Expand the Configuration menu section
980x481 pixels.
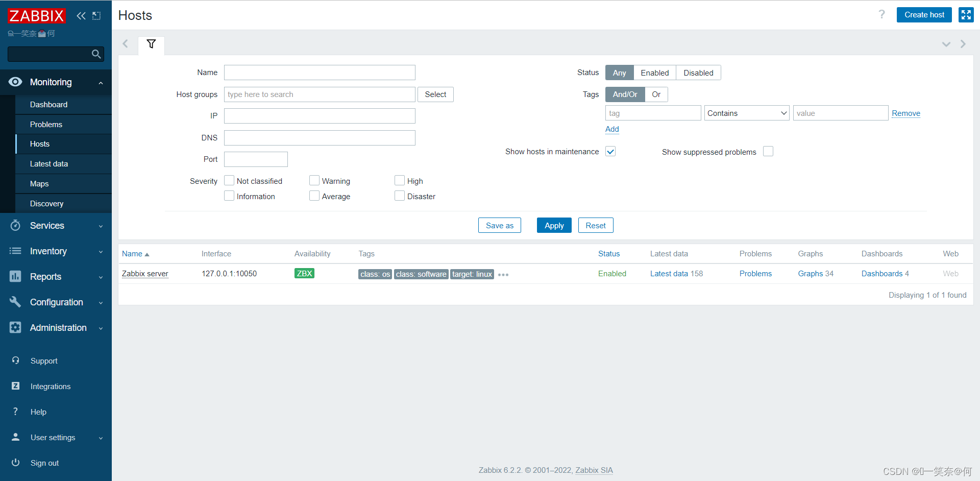101,302
